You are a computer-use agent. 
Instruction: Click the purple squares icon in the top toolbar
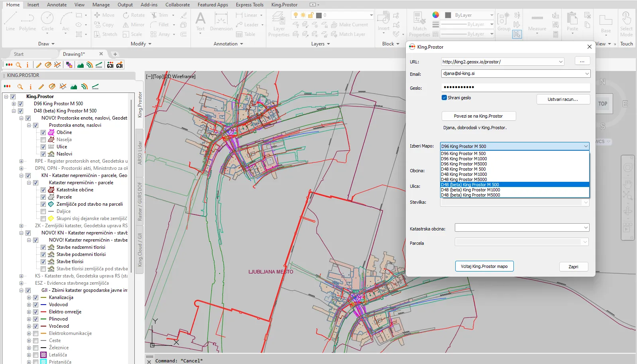[69, 65]
